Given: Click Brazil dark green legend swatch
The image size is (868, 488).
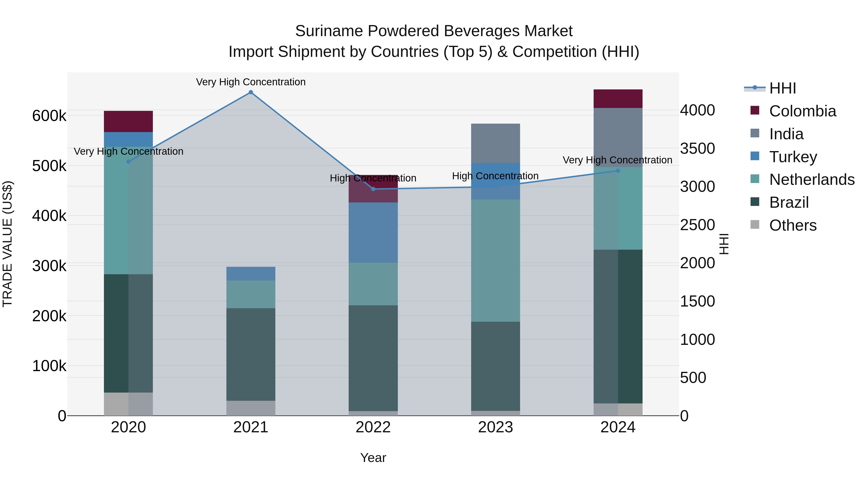Looking at the screenshot, I should click(x=755, y=202).
